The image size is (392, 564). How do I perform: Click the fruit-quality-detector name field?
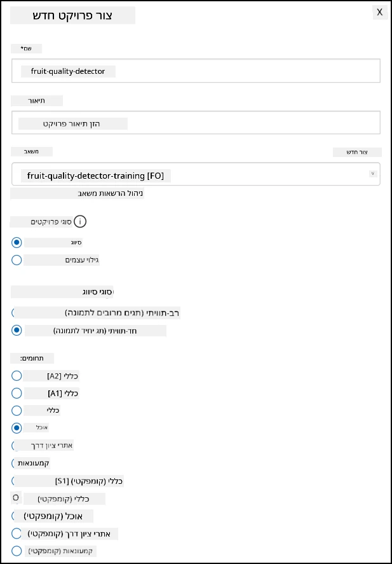(196, 71)
